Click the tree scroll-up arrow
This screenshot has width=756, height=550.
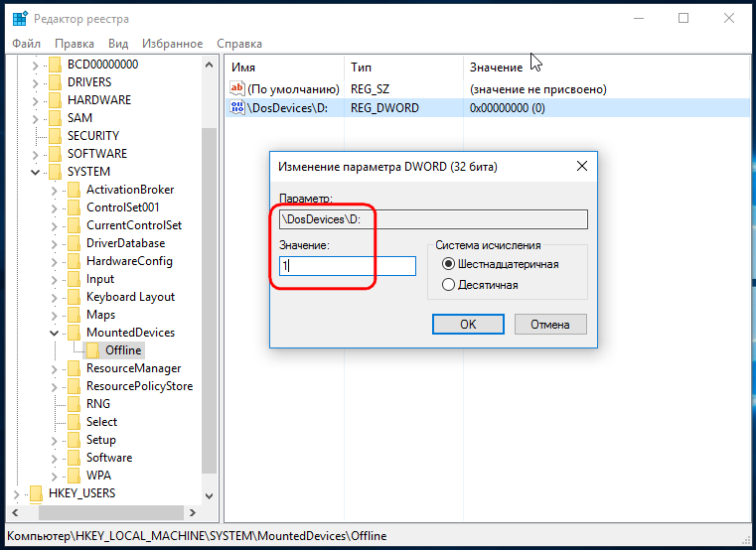click(x=209, y=65)
